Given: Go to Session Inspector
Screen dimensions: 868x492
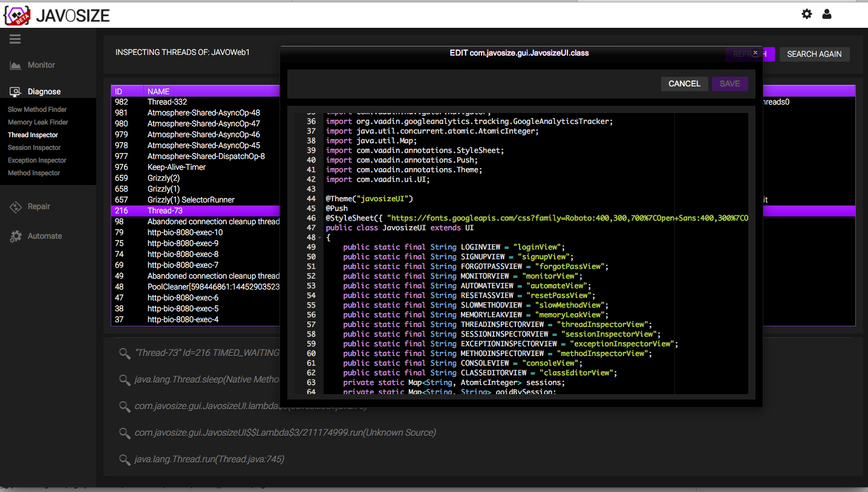Looking at the screenshot, I should (34, 147).
